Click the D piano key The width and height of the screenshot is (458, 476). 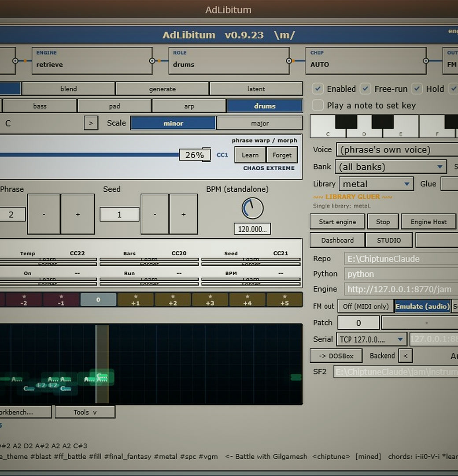364,134
